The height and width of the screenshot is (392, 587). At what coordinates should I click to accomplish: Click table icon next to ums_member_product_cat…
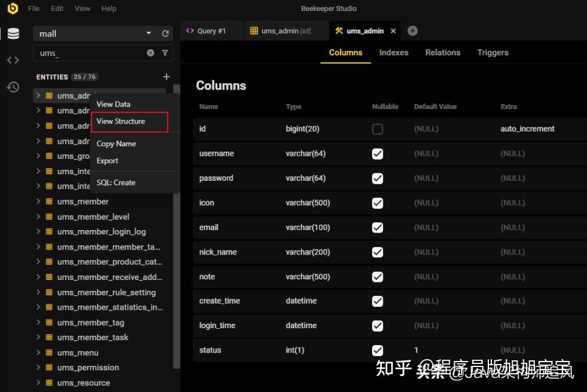49,262
